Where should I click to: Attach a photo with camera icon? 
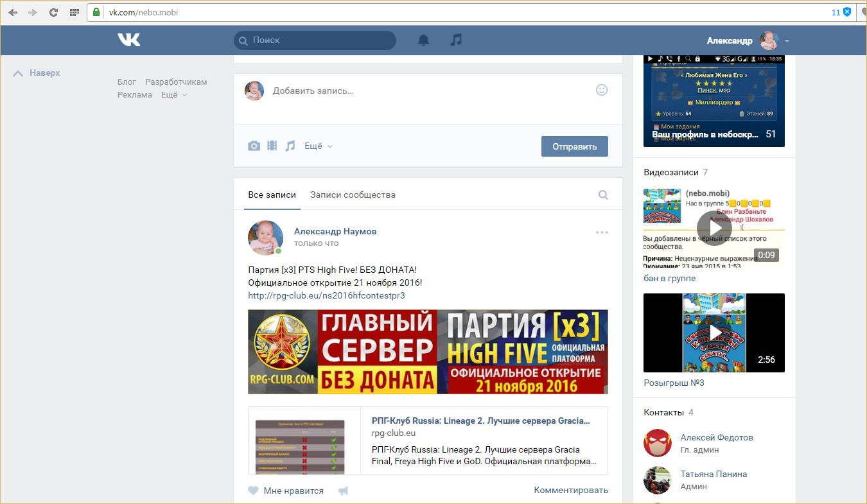[x=254, y=146]
